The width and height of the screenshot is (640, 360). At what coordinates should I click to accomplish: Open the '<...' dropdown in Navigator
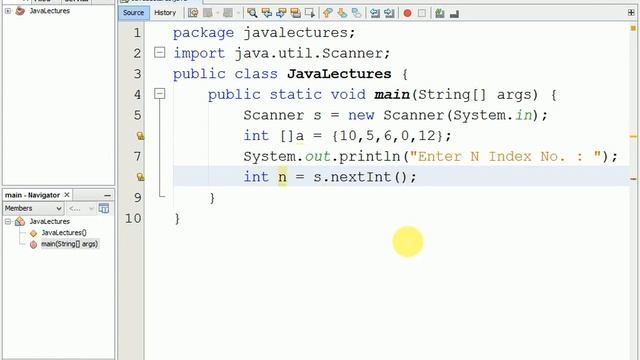pyautogui.click(x=81, y=208)
